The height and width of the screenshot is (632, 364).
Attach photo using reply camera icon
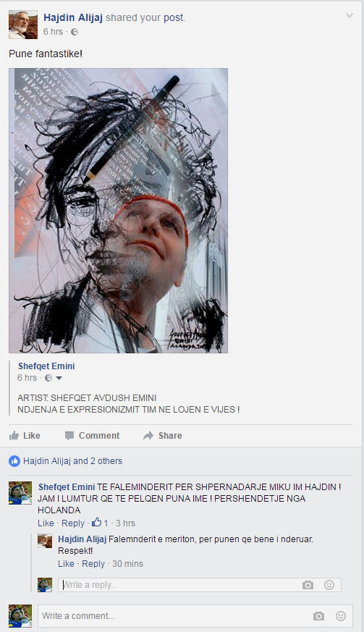click(308, 585)
